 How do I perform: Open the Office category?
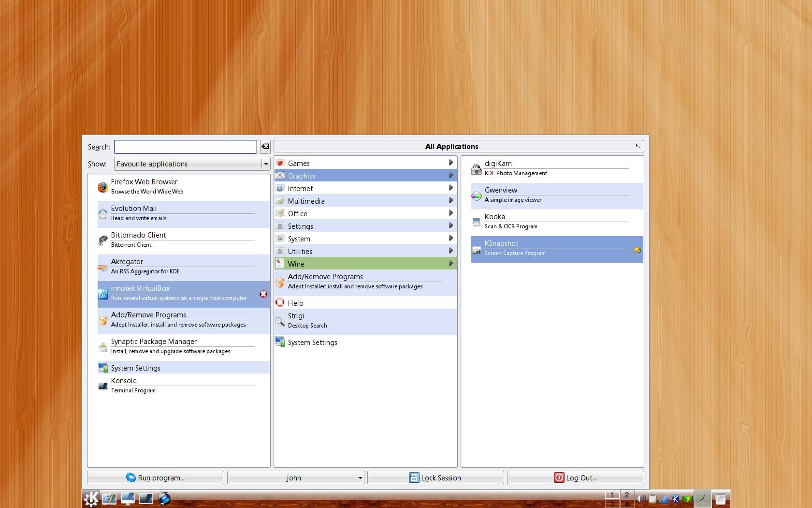tap(365, 213)
